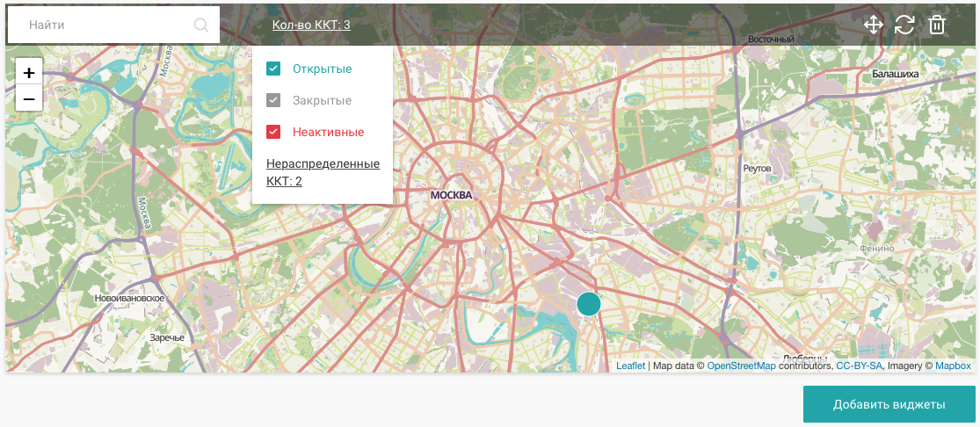Click the Неактивные filter label

pyautogui.click(x=328, y=132)
